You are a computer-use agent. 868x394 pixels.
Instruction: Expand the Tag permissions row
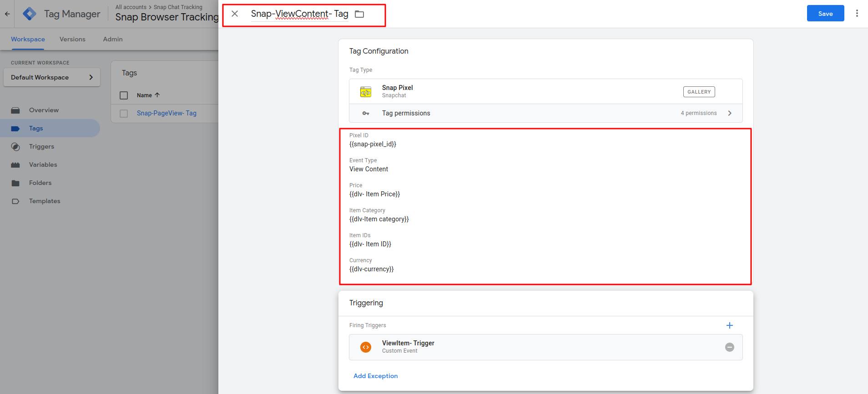click(x=729, y=113)
